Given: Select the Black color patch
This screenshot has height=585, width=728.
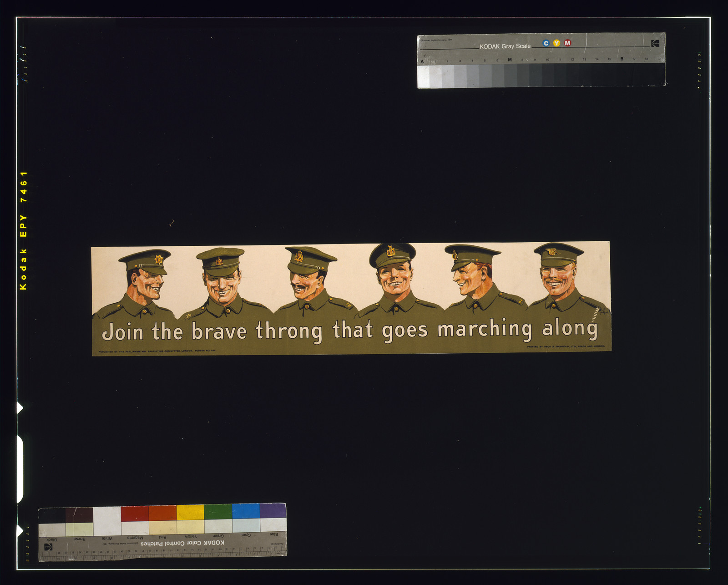Looking at the screenshot, I should pyautogui.click(x=52, y=515).
